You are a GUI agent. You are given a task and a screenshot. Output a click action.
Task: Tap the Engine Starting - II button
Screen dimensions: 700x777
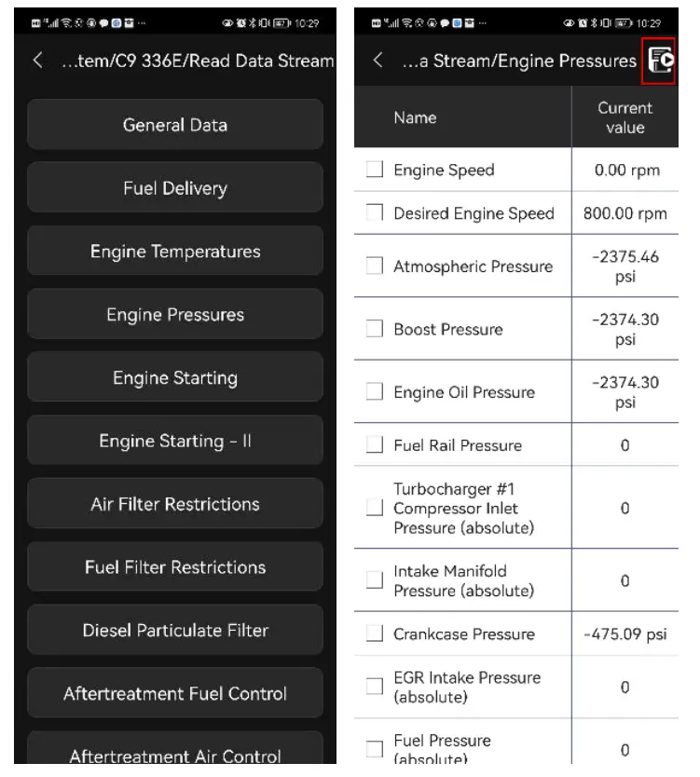click(175, 441)
